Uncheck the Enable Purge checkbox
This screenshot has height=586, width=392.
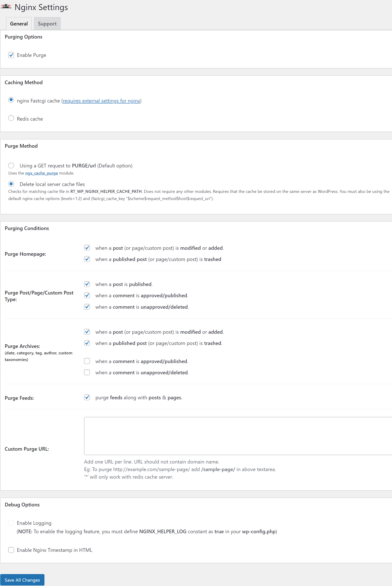click(11, 55)
